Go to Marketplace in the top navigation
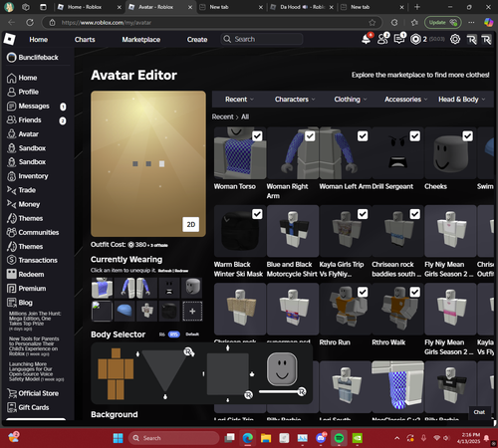This screenshot has width=498, height=448. coord(141,40)
